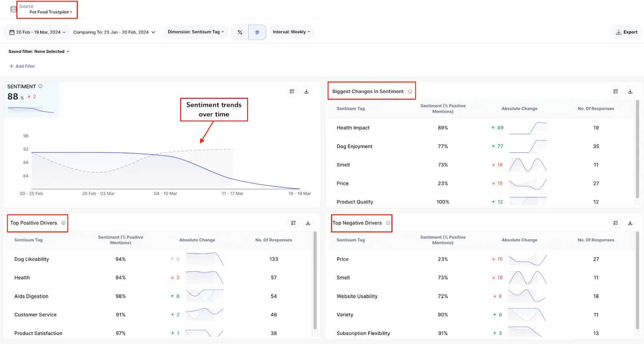Click the info icon beside SENTIMENT
The height and width of the screenshot is (344, 644).
[x=40, y=86]
